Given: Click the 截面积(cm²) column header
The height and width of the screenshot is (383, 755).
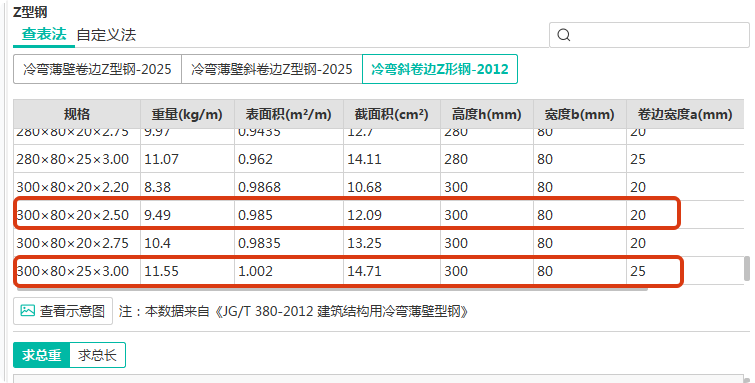Looking at the screenshot, I should [392, 114].
